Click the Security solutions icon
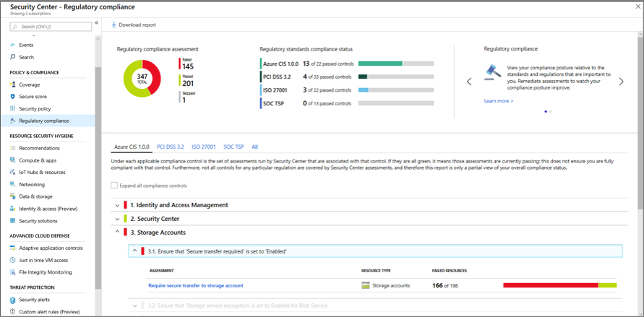This screenshot has width=644, height=317. click(13, 221)
